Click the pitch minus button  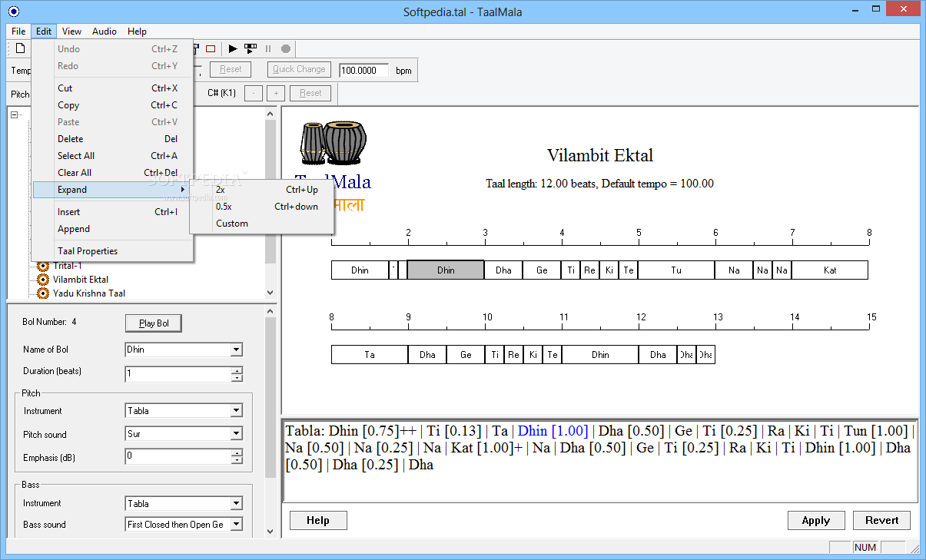(x=254, y=93)
